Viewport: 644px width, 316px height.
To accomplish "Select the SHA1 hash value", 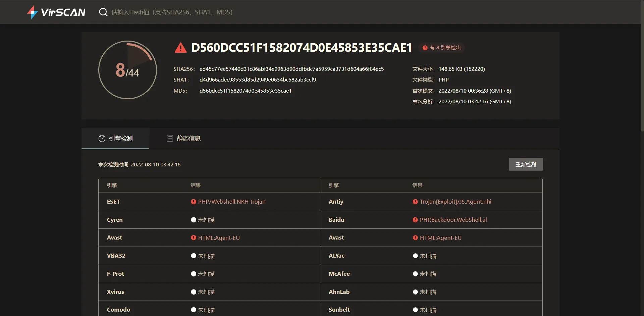I will pyautogui.click(x=258, y=80).
